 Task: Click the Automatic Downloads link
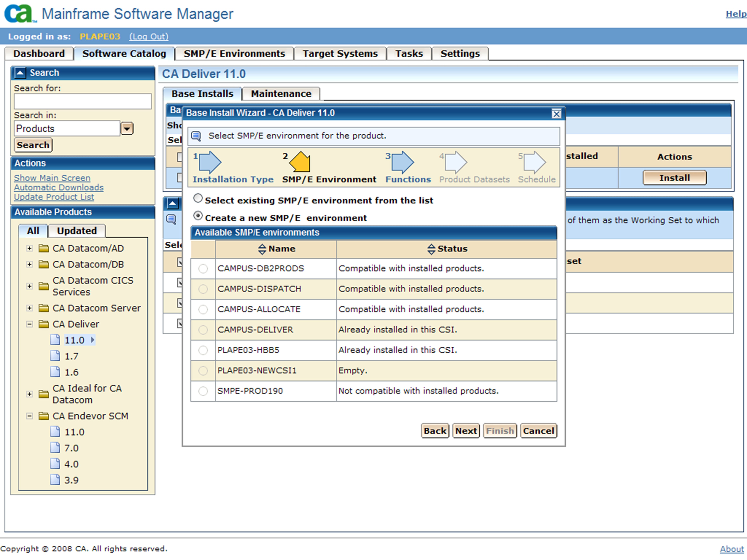tap(59, 187)
